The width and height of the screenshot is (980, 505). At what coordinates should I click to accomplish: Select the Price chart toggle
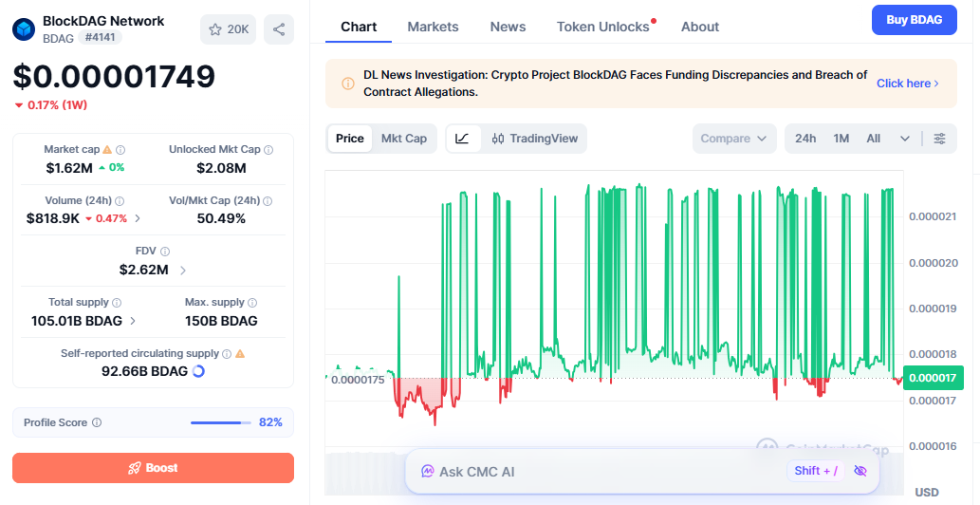point(350,139)
